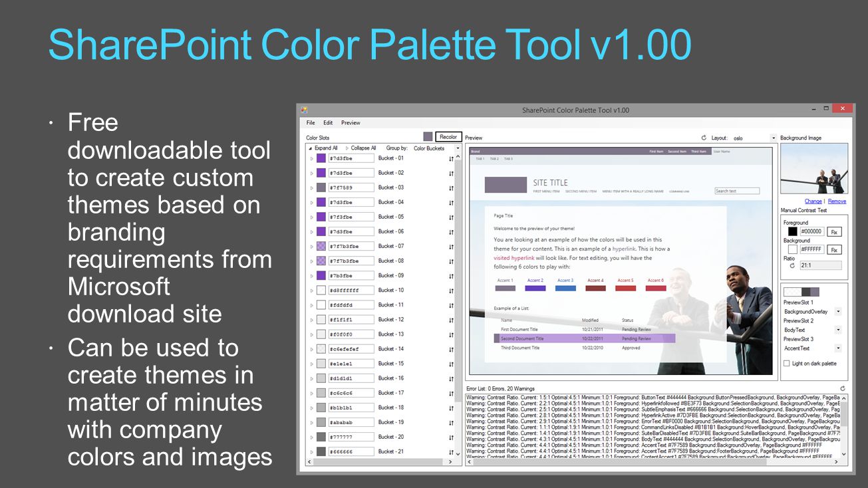Click the Background hex field #FFFFFF
This screenshot has height=488, width=868.
click(811, 250)
